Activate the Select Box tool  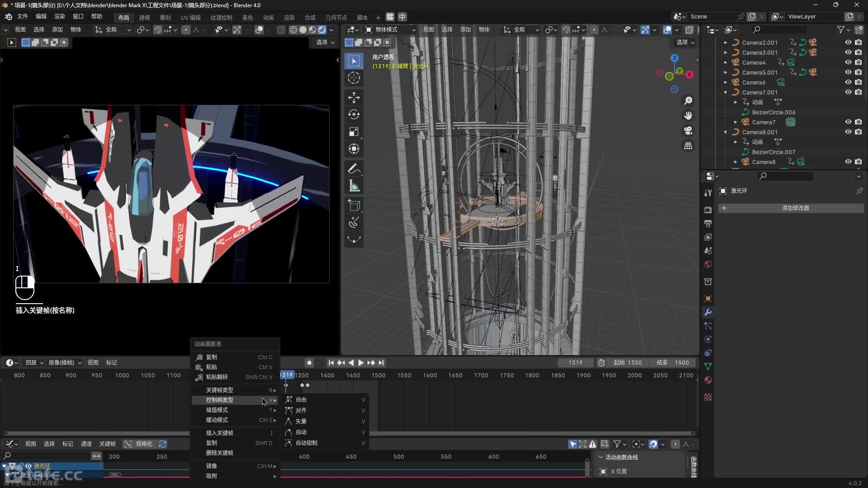(x=354, y=61)
